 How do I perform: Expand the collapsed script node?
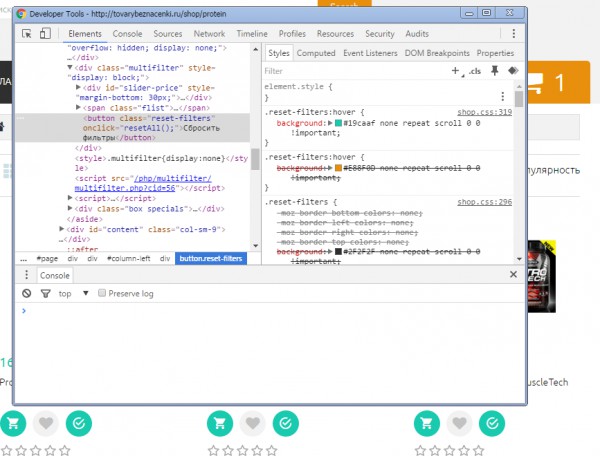point(70,198)
